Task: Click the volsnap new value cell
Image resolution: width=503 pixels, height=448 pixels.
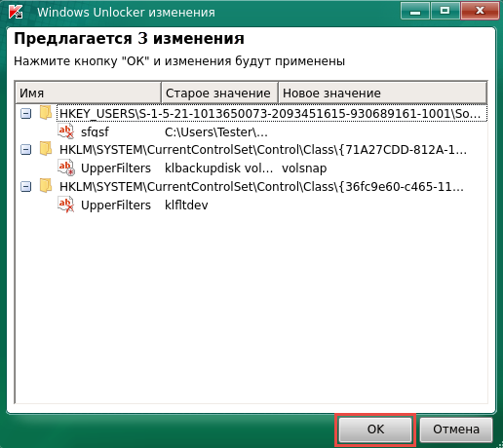Action: coord(304,168)
